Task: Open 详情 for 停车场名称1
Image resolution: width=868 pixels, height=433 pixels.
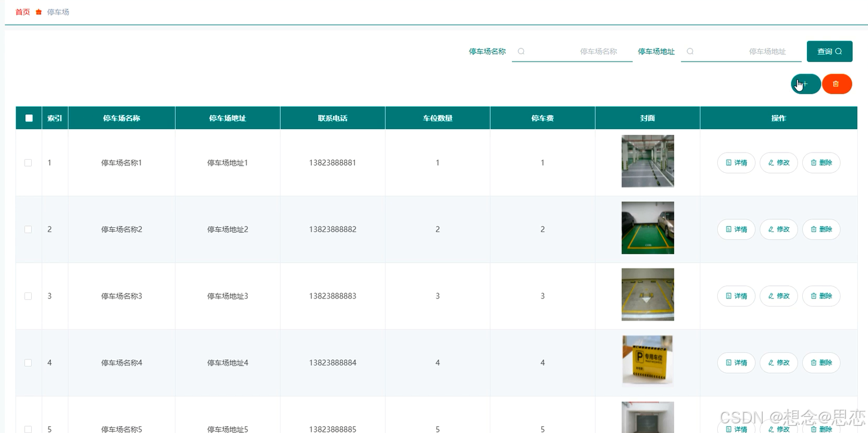Action: click(736, 163)
